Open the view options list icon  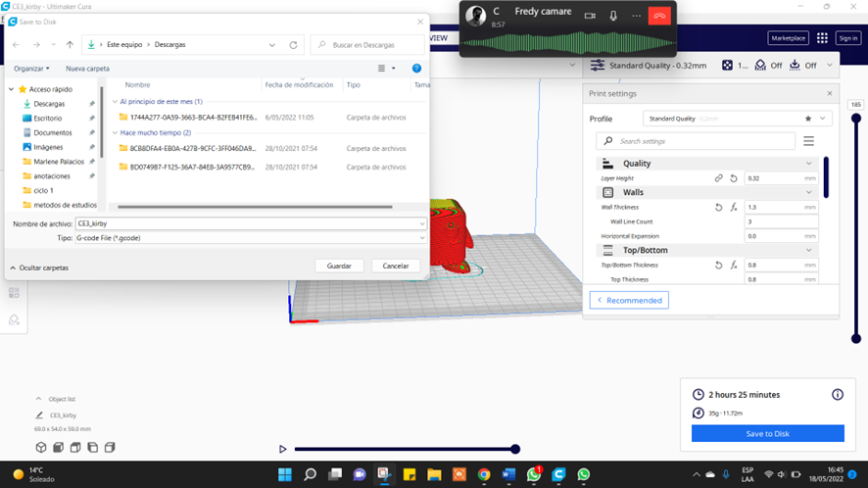coord(381,69)
